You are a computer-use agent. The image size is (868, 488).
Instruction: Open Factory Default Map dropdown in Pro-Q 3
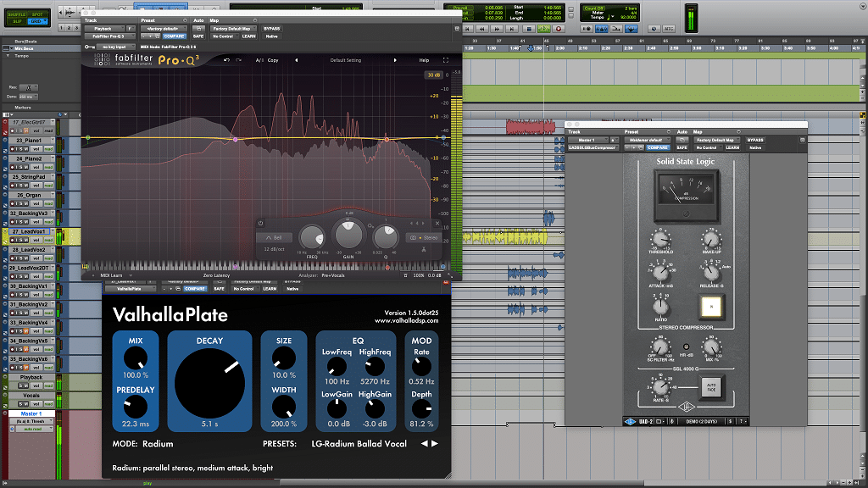(232, 29)
